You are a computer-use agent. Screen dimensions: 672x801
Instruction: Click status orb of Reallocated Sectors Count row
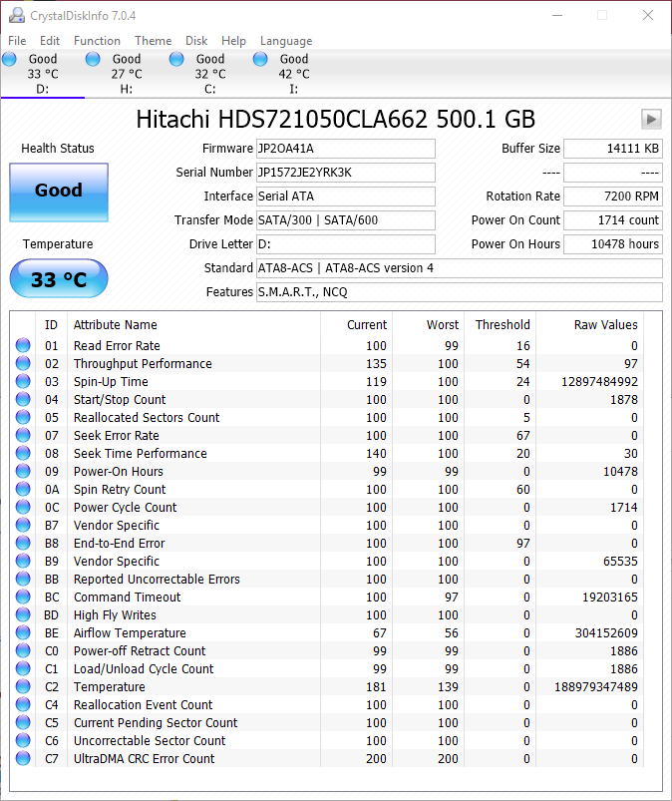(23, 417)
